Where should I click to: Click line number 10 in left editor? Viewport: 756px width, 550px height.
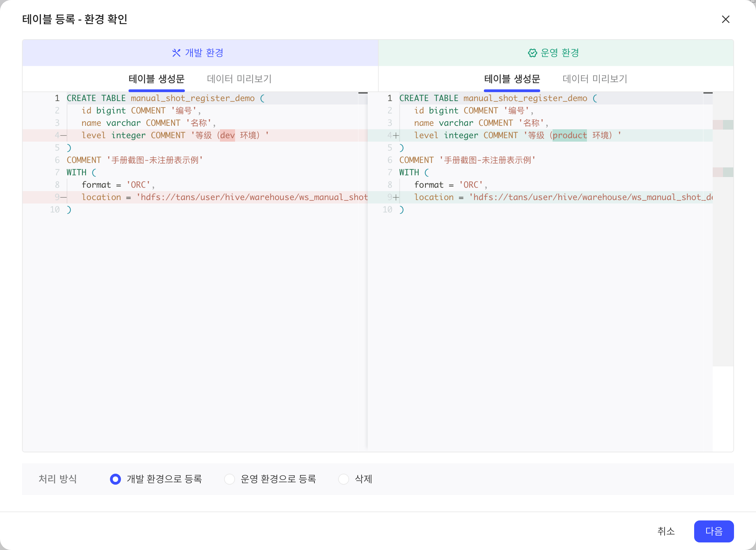pos(55,210)
